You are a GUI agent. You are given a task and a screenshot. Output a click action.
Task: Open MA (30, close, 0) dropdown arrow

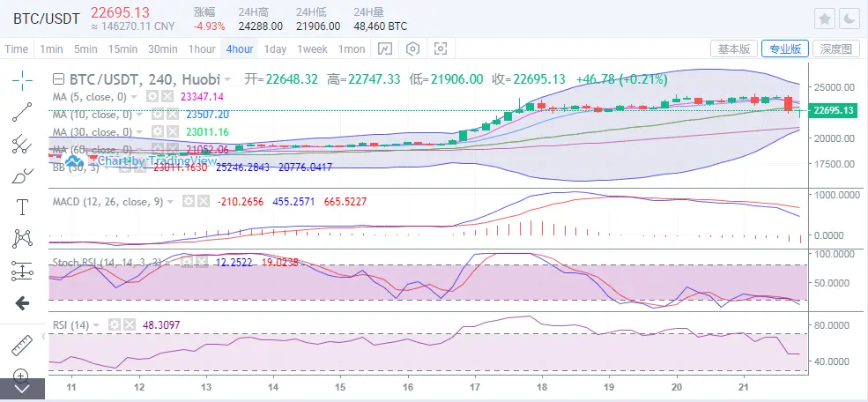(139, 132)
